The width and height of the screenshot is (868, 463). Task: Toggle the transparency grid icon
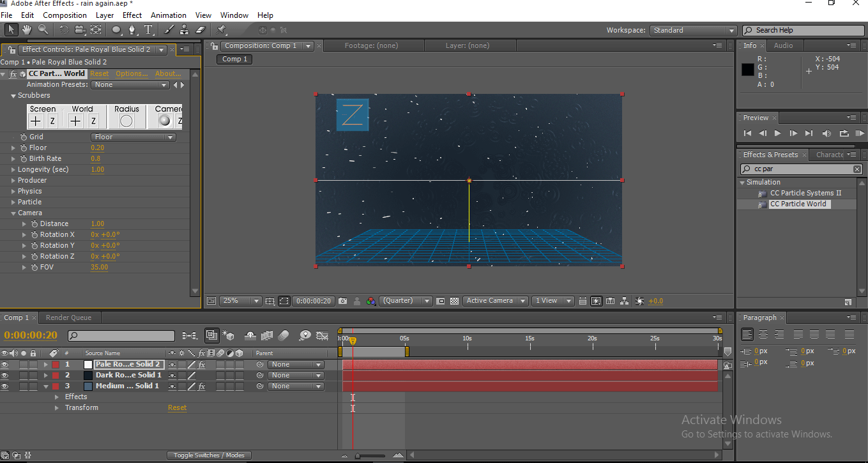454,301
